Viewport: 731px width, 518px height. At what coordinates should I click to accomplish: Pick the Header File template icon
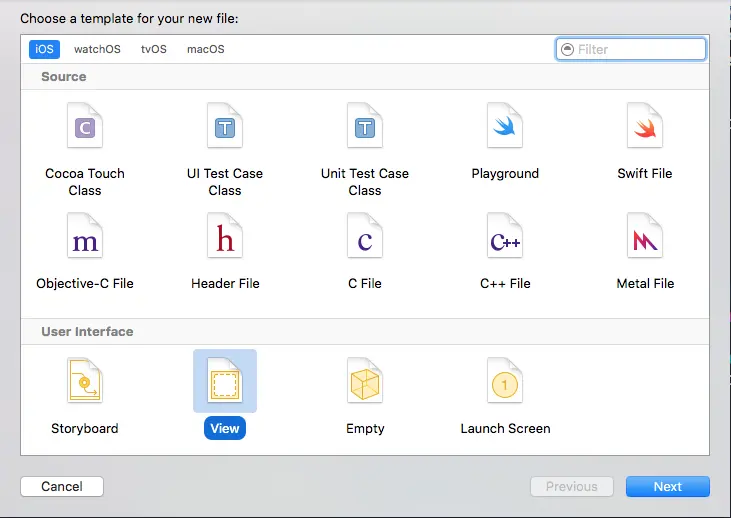[225, 235]
